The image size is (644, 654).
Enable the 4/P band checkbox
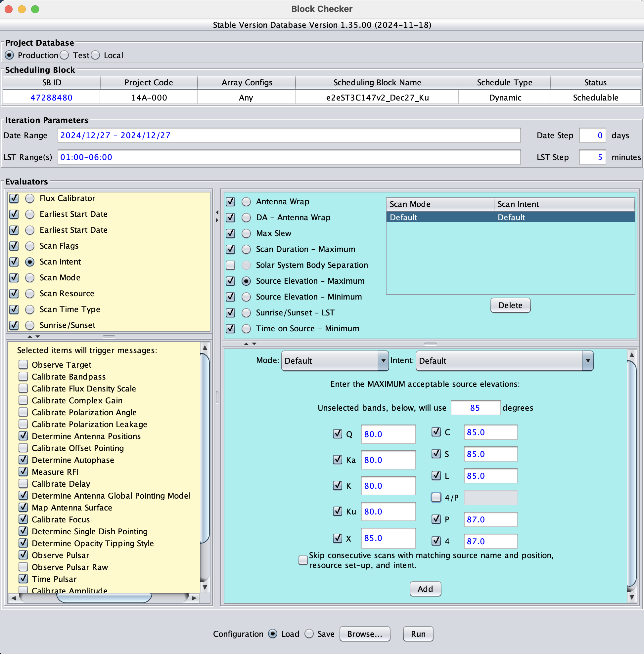pyautogui.click(x=436, y=497)
